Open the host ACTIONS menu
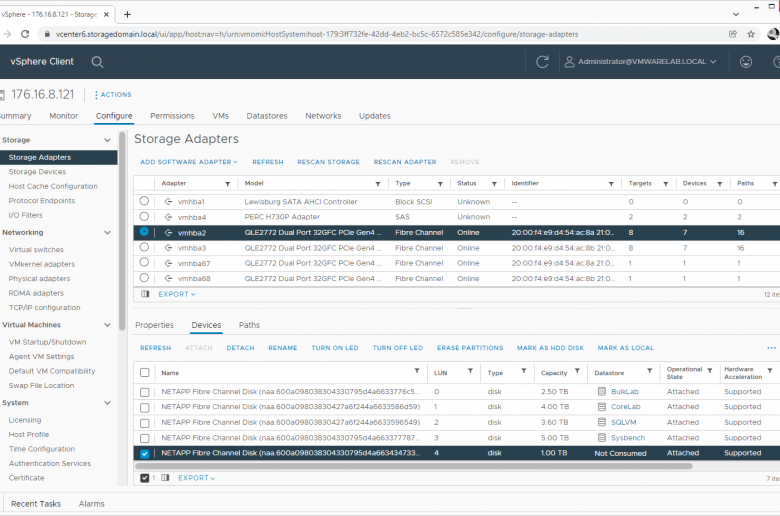 [113, 95]
